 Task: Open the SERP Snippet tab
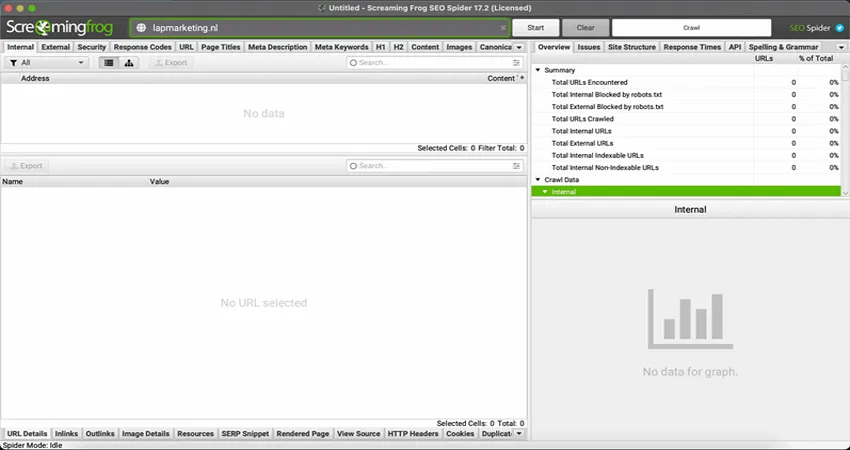(x=245, y=434)
